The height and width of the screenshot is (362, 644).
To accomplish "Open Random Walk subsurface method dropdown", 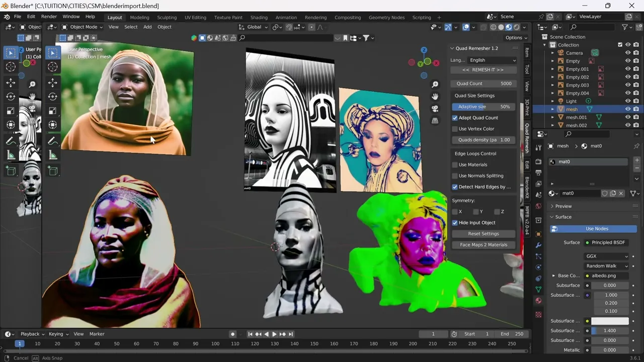I will (x=607, y=266).
